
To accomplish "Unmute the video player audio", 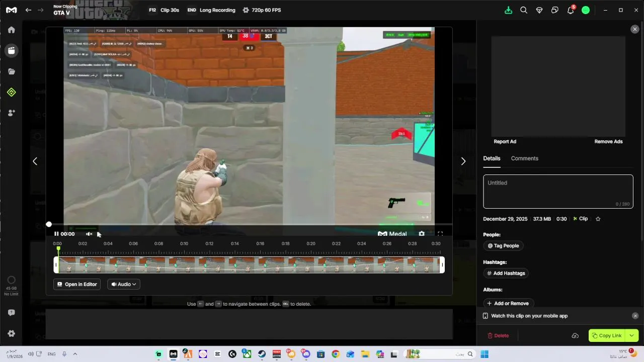I will tap(89, 234).
